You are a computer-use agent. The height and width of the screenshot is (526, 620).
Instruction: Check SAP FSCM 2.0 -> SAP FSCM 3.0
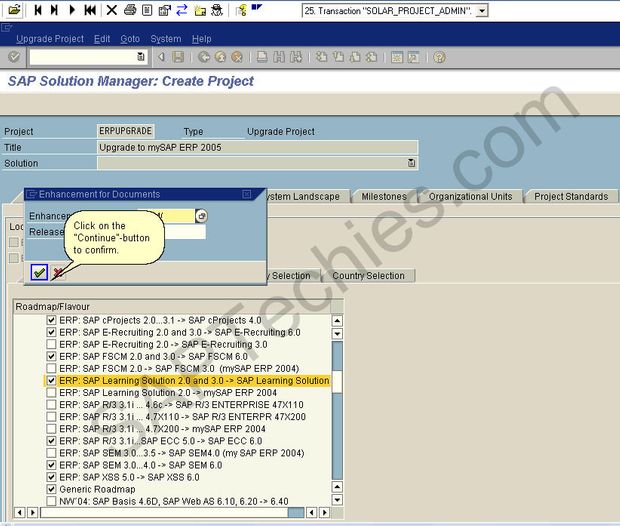point(51,368)
